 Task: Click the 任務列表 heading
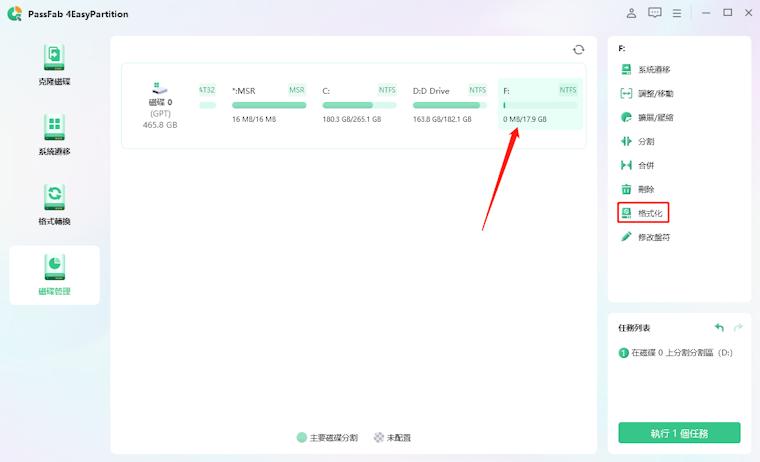pyautogui.click(x=634, y=328)
